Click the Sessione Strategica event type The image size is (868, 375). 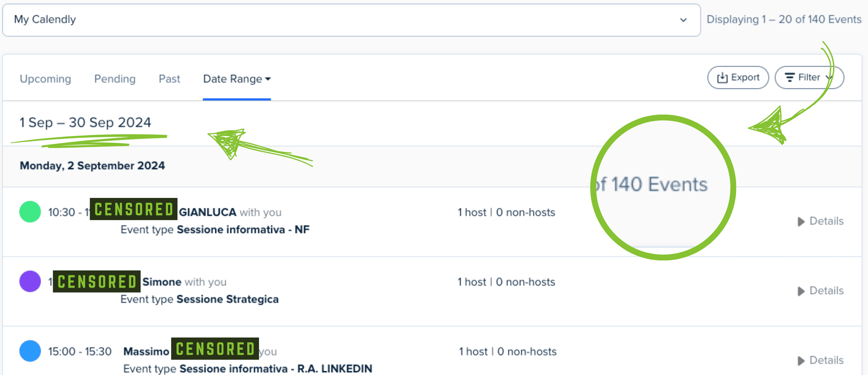click(227, 299)
